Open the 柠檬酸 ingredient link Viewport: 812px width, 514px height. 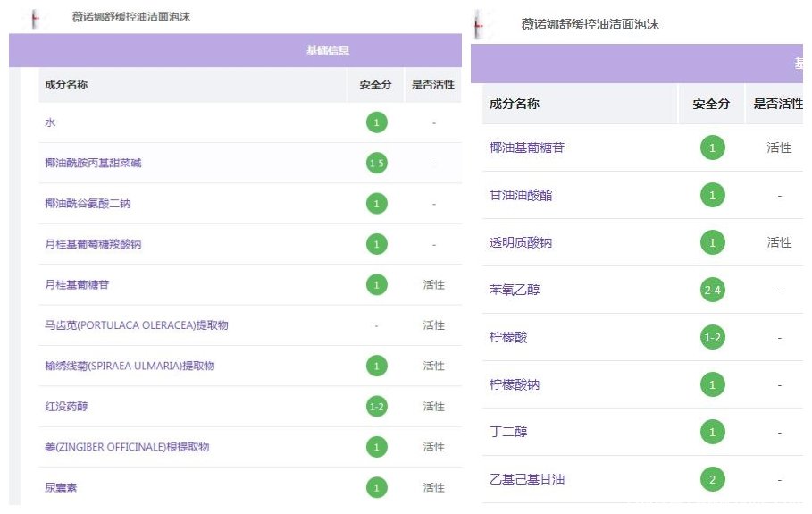(x=508, y=337)
